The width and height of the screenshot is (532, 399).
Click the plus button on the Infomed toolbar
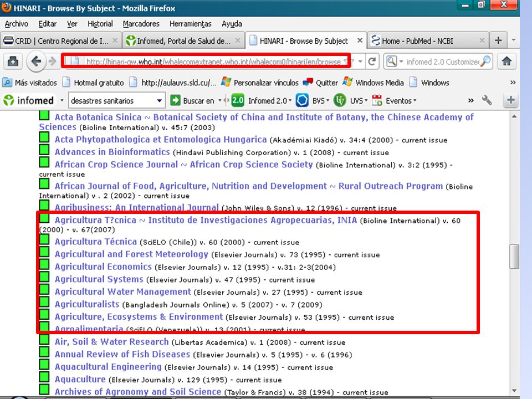[510, 100]
